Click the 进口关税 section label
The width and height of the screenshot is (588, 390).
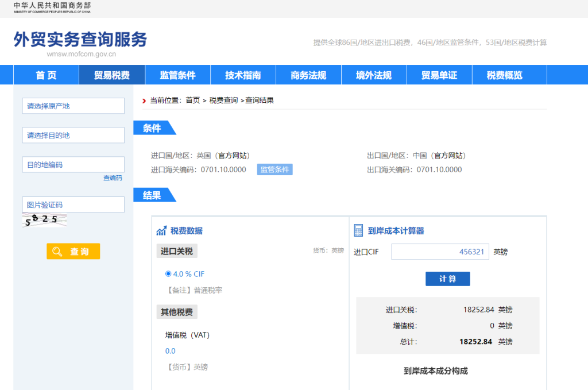point(177,251)
